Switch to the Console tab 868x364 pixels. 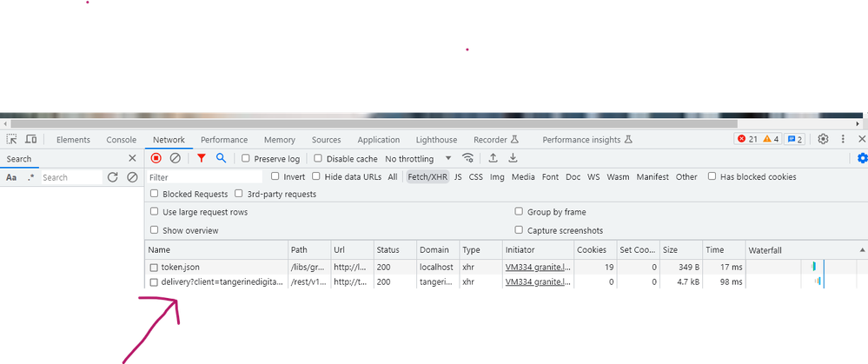121,140
